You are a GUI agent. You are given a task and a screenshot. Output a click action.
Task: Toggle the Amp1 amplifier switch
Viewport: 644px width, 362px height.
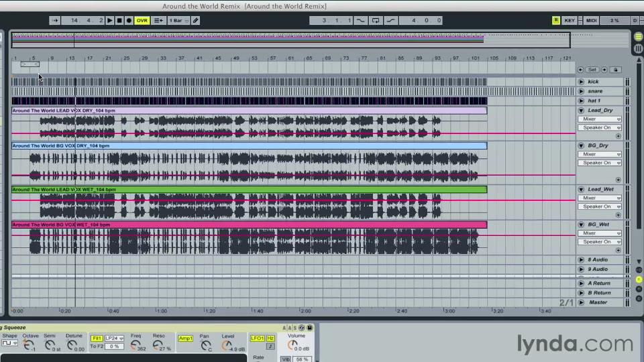coord(185,338)
